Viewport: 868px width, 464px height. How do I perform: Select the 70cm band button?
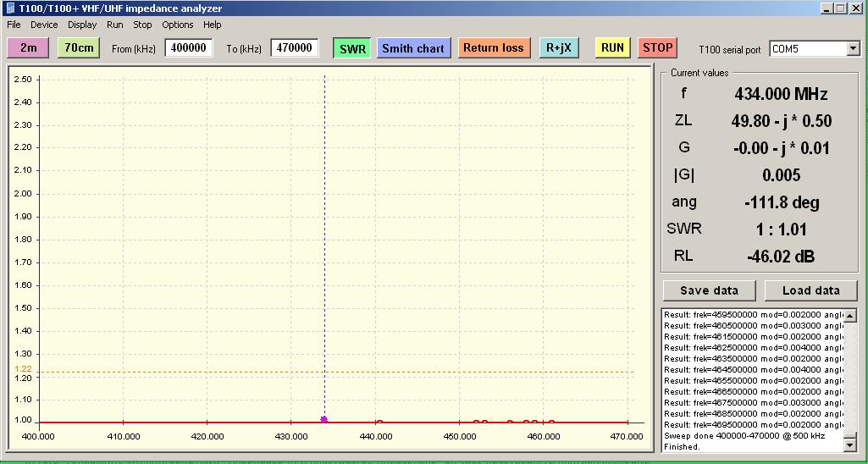point(79,48)
